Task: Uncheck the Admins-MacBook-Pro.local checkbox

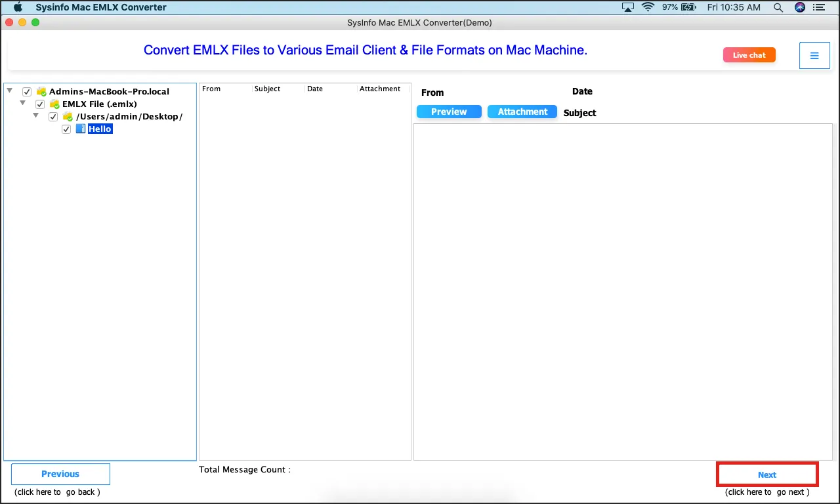Action: click(x=27, y=92)
